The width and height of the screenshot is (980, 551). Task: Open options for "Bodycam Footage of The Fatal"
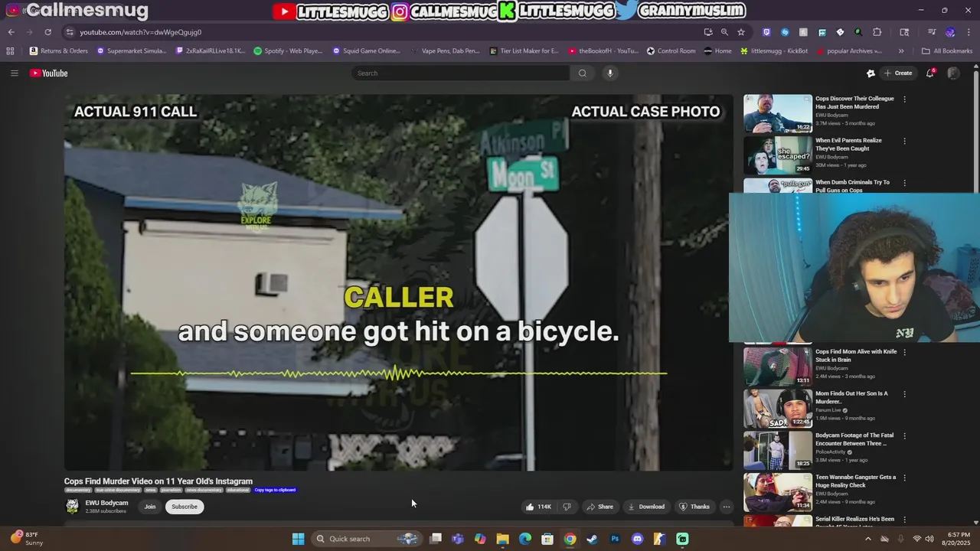[x=904, y=436]
